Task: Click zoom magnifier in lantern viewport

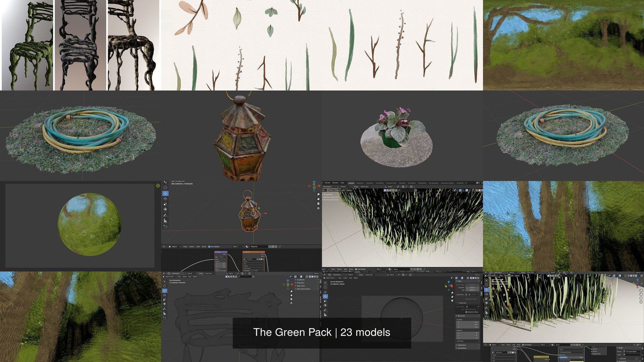Action: coord(318,194)
